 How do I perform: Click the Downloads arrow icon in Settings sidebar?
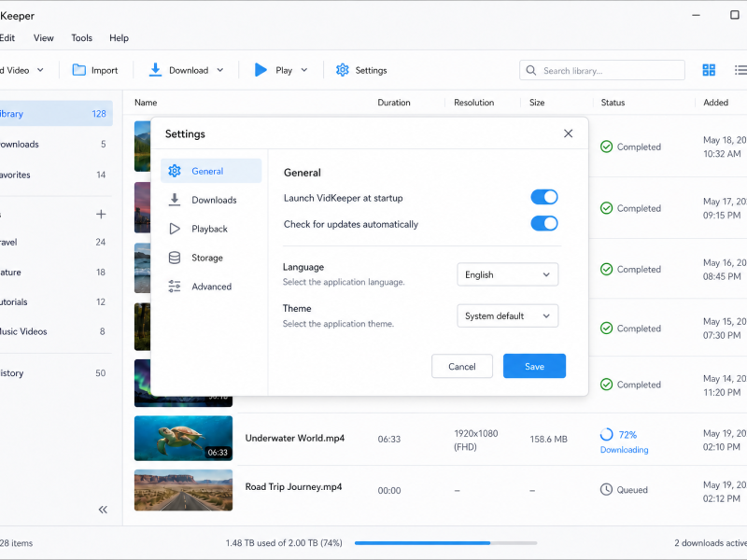(175, 200)
